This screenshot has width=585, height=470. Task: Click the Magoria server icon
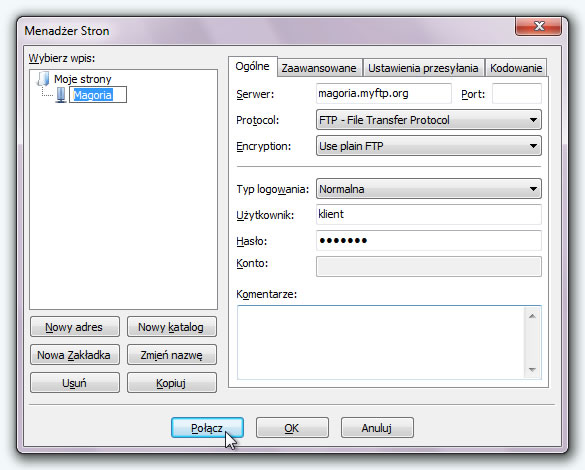point(61,95)
